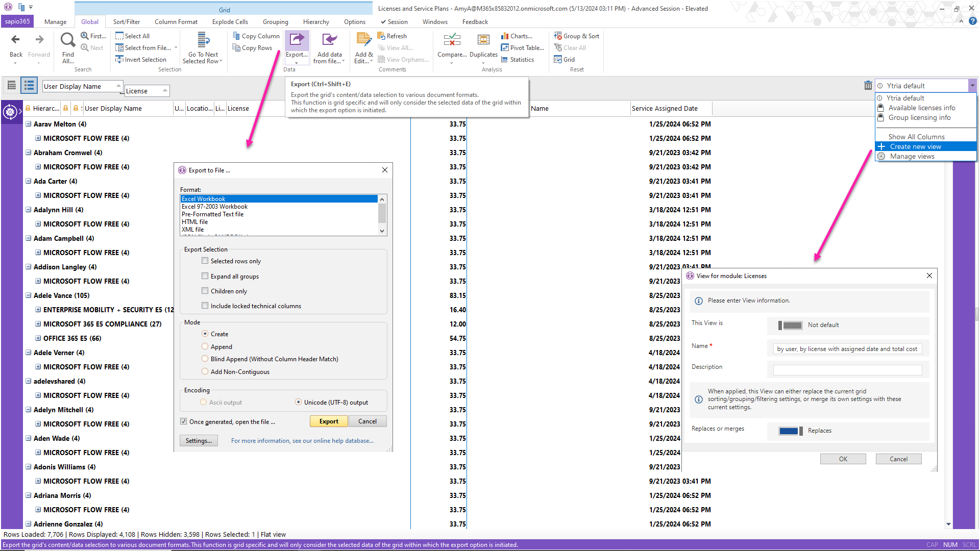
Task: Click Group & Sort reset icon
Action: (558, 36)
